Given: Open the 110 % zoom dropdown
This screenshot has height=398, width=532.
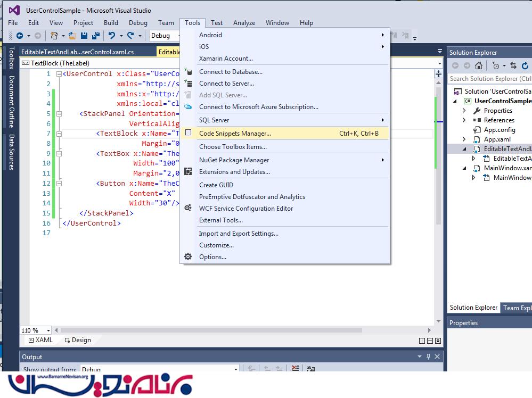Looking at the screenshot, I should (x=48, y=330).
